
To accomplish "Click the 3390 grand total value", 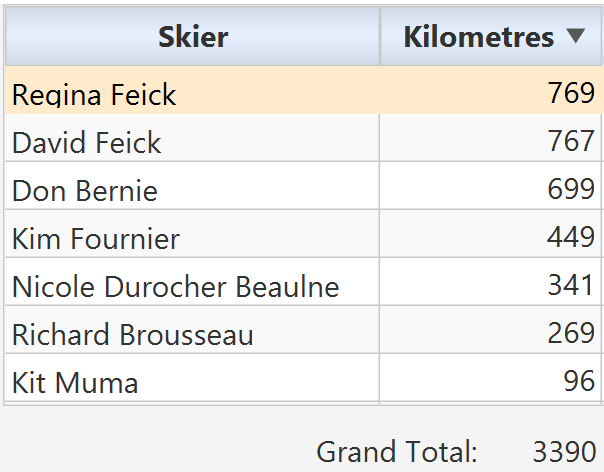I will [563, 451].
